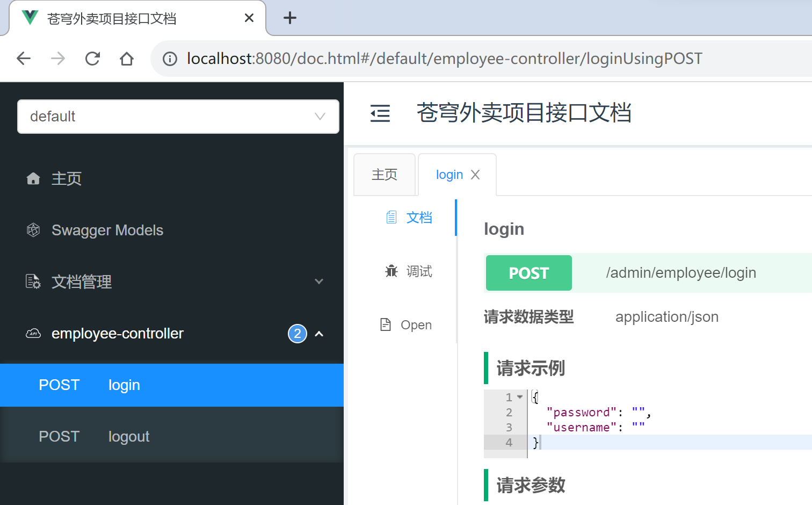
Task: Expand the 文档管理 chevron
Action: 319,282
